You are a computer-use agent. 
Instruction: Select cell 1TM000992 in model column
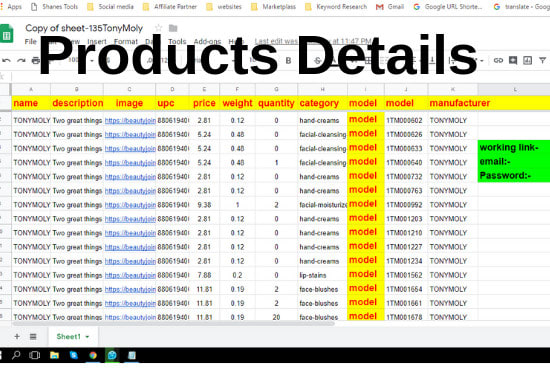pos(406,205)
